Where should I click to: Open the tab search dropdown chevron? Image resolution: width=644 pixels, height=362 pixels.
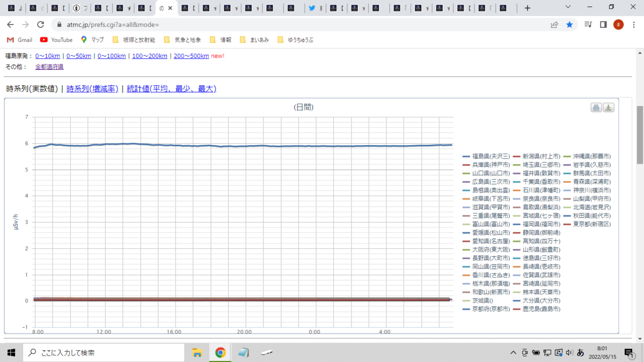pyautogui.click(x=569, y=7)
